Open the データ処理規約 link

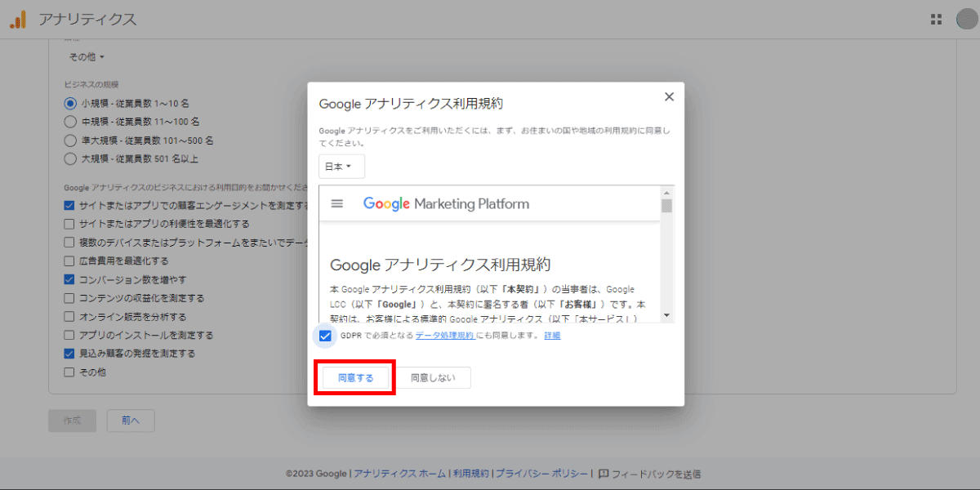[444, 336]
